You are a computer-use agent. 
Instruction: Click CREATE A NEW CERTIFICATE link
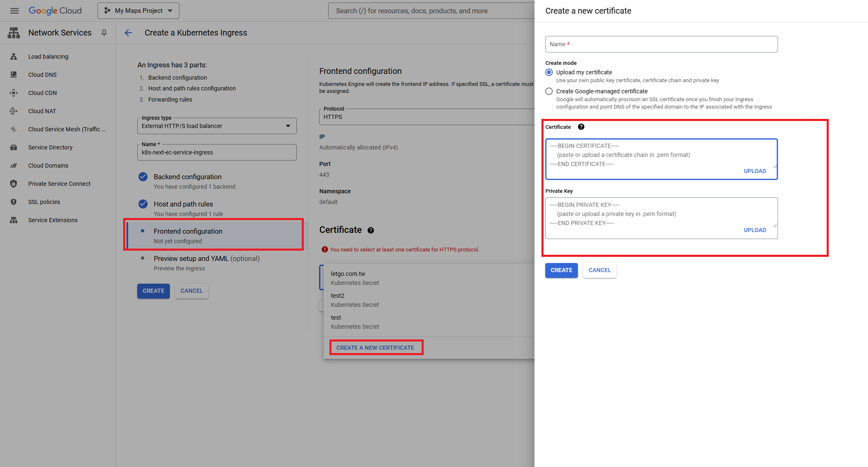pyautogui.click(x=375, y=348)
